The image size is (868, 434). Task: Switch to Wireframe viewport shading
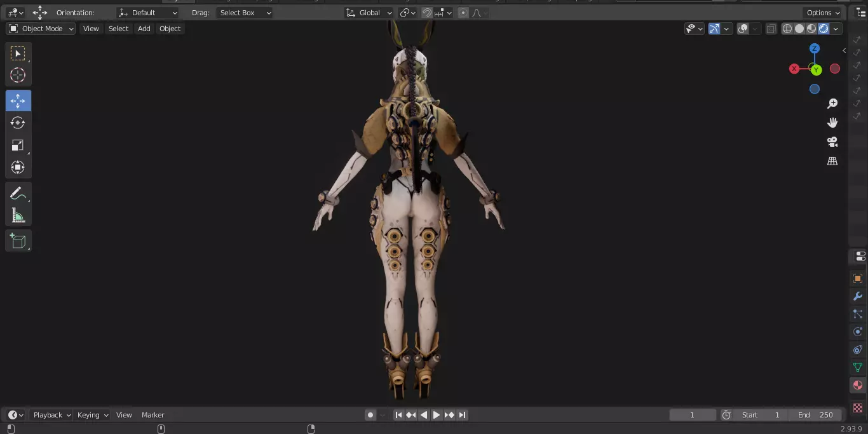(x=787, y=29)
